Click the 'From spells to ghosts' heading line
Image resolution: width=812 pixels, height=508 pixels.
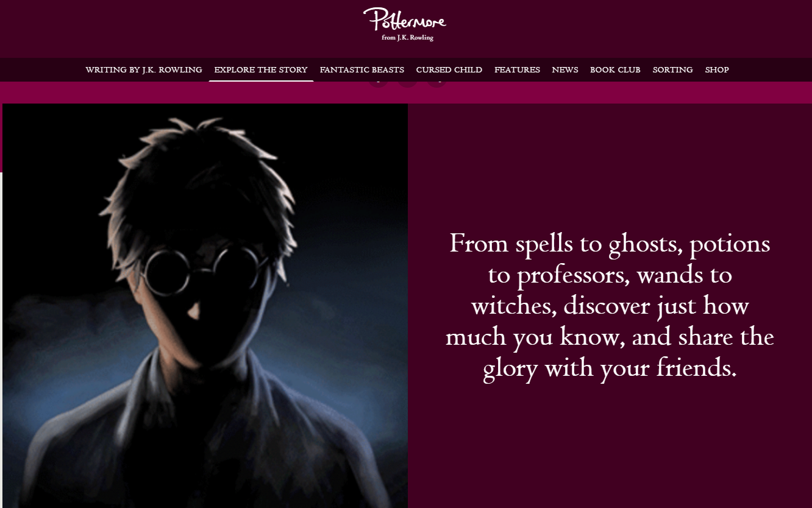click(x=610, y=244)
